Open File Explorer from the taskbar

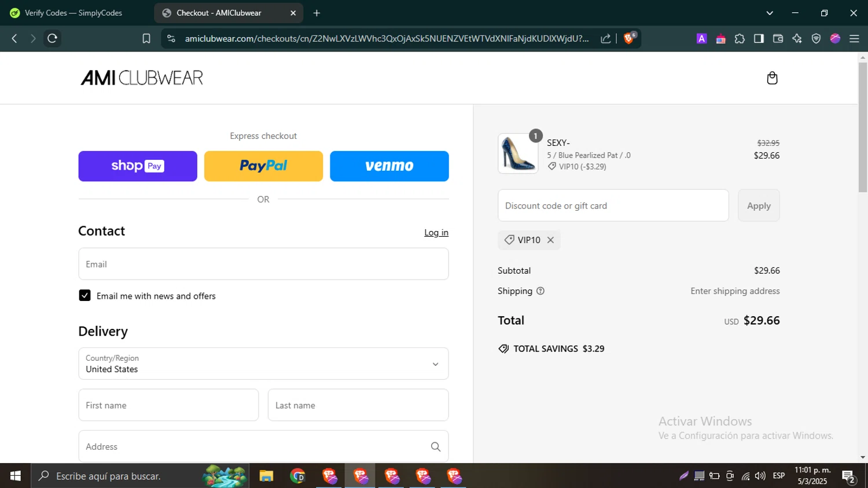tap(266, 476)
